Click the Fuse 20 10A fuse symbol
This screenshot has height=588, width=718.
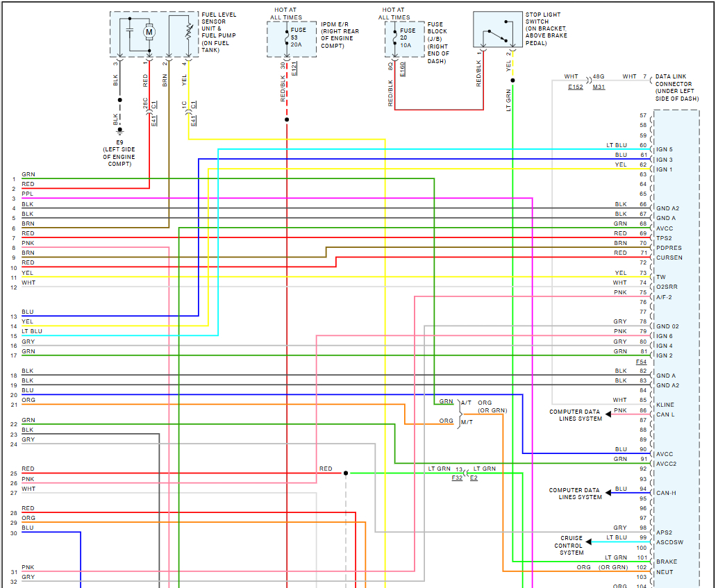[394, 38]
